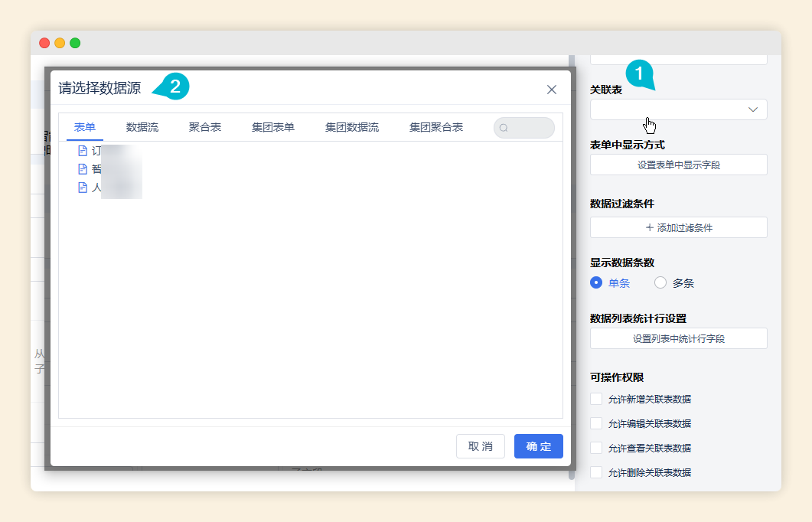Select the 单条 radio button

597,282
